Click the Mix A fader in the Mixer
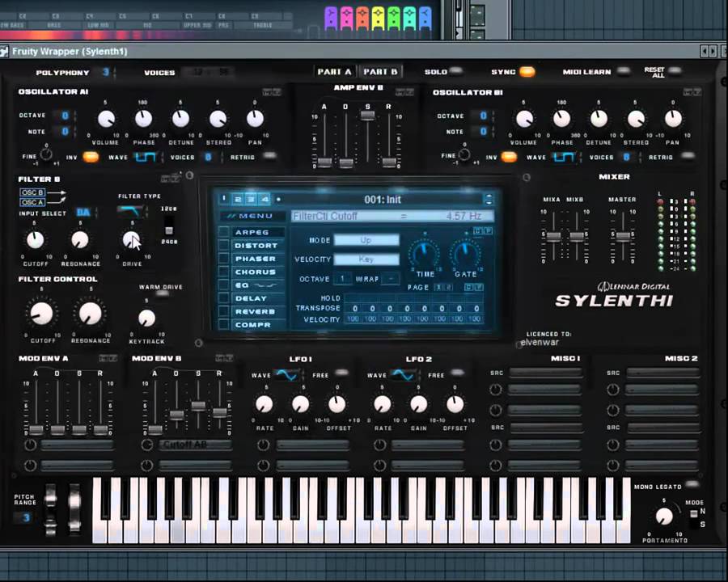This screenshot has width=728, height=582. pos(553,236)
